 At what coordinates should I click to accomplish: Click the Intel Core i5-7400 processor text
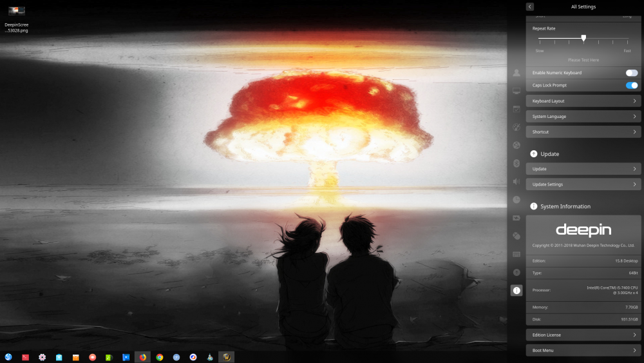[x=612, y=290]
